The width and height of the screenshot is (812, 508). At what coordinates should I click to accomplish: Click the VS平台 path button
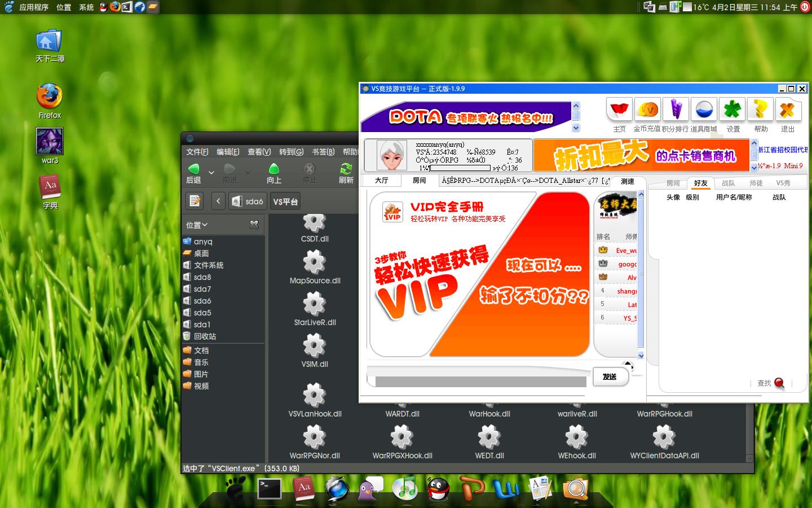[285, 201]
